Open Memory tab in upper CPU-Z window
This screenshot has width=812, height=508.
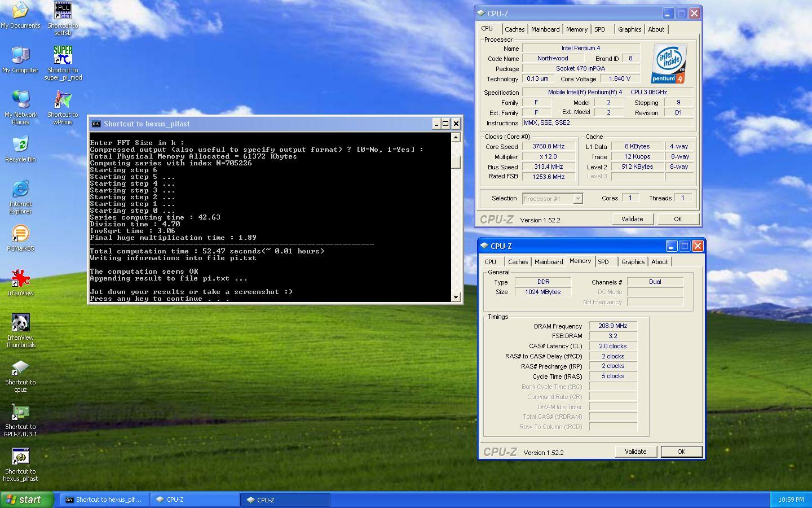(576, 29)
